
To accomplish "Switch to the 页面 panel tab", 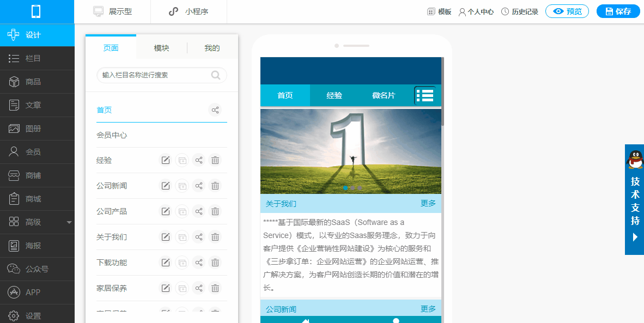I will point(111,47).
